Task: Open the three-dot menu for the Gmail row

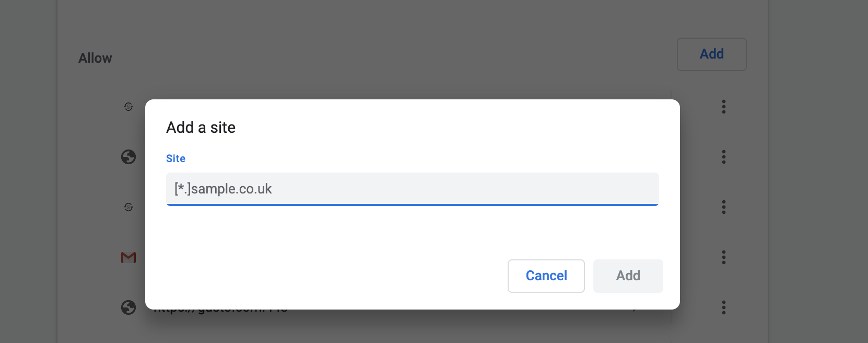Action: pyautogui.click(x=723, y=257)
